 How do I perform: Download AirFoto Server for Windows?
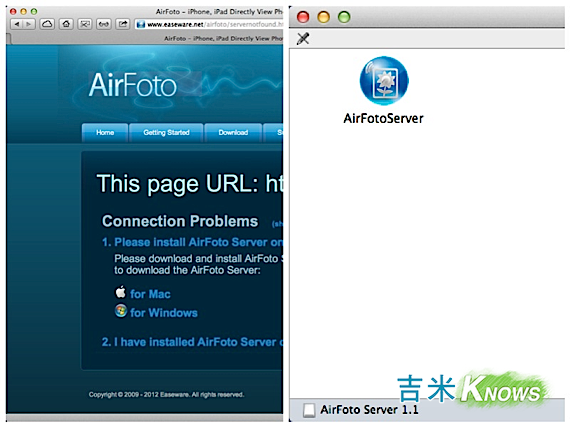164,313
